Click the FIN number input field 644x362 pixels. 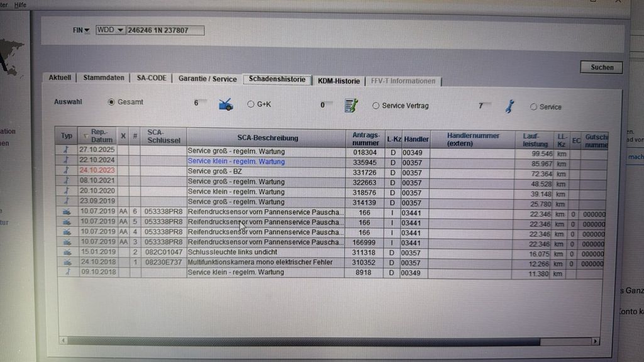pyautogui.click(x=165, y=30)
